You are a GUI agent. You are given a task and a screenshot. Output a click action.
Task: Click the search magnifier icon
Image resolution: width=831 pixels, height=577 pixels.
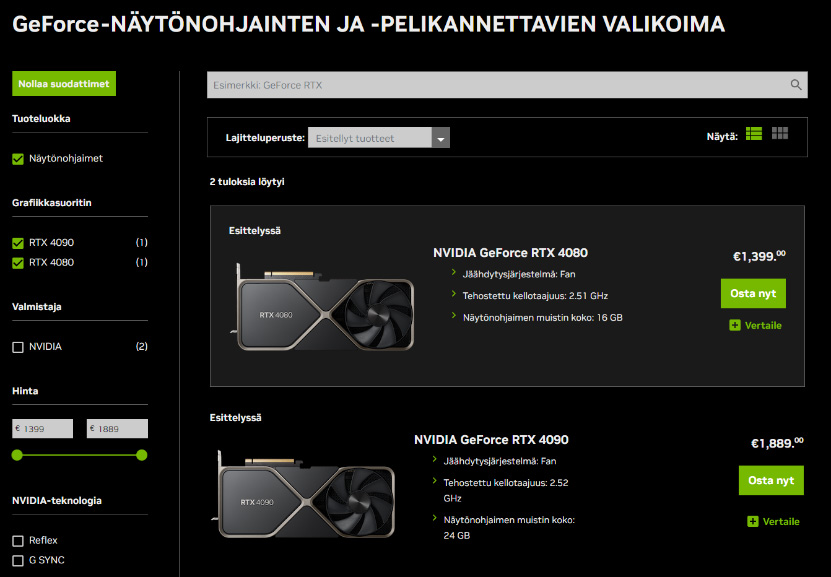point(795,85)
